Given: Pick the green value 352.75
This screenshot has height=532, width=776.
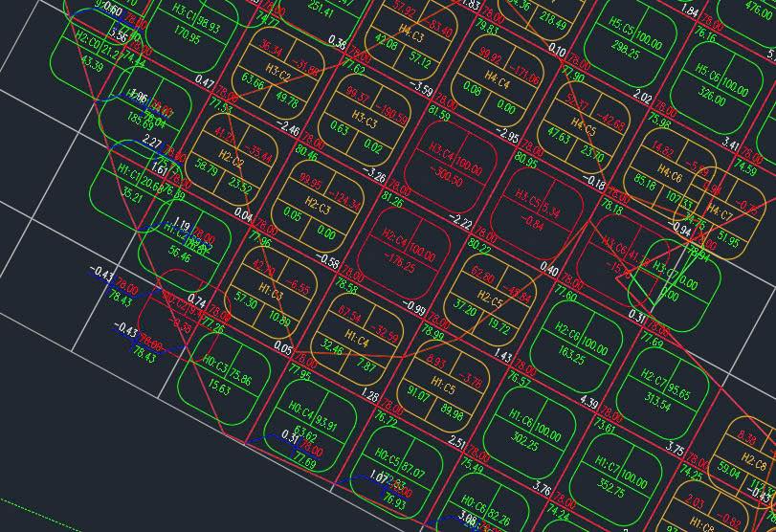Looking at the screenshot, I should click(x=612, y=489).
